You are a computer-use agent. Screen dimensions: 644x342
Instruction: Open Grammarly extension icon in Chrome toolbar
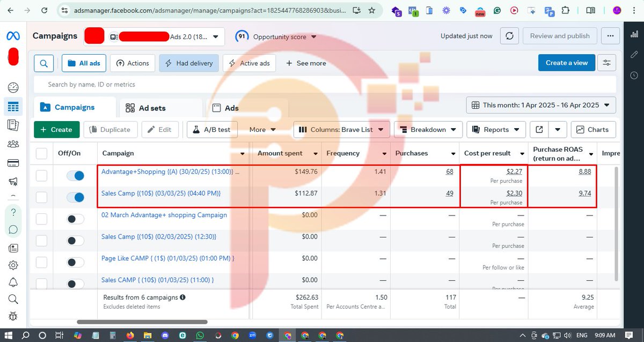(x=497, y=10)
